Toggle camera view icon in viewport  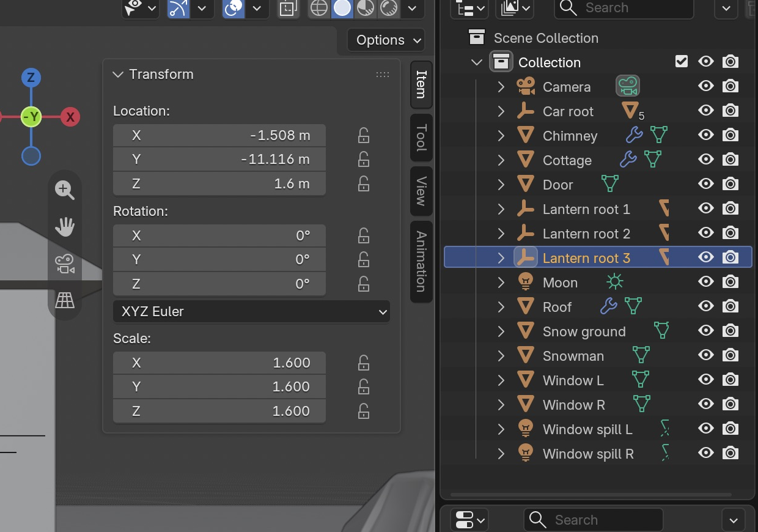(64, 264)
